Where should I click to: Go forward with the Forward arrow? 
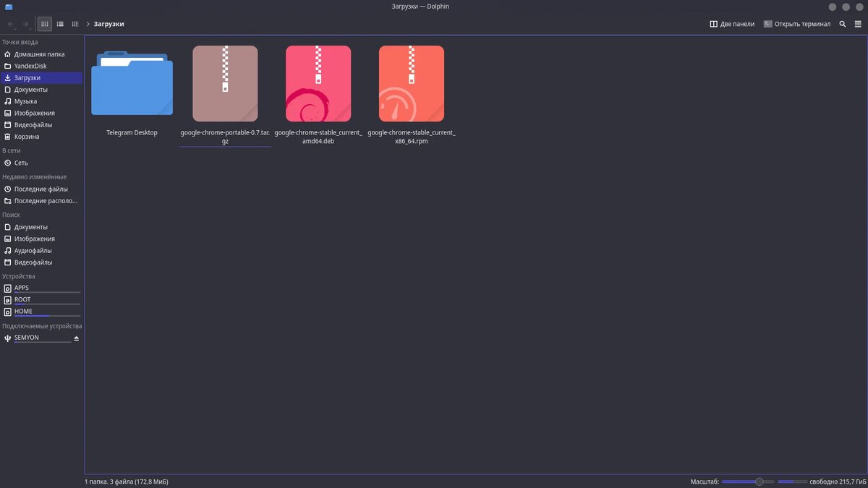pos(26,24)
